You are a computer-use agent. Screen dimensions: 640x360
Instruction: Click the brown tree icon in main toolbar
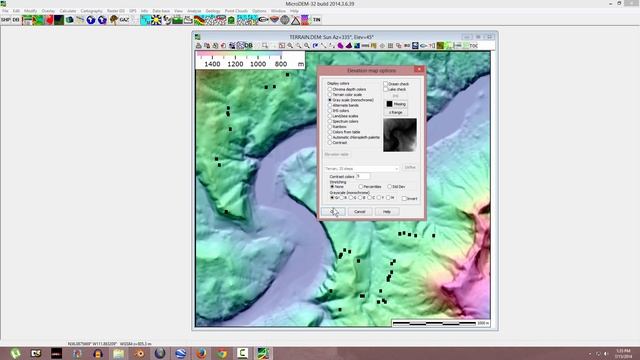click(x=113, y=20)
